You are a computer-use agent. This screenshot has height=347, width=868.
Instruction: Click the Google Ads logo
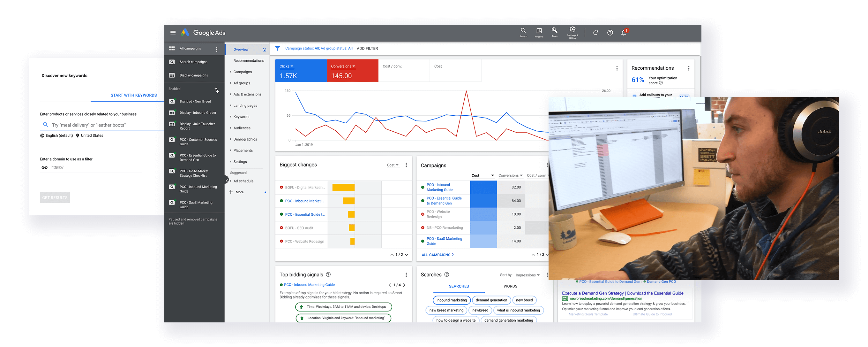click(x=203, y=33)
